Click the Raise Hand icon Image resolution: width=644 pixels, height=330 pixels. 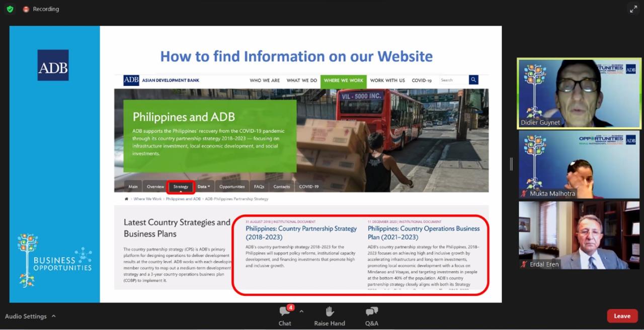330,311
